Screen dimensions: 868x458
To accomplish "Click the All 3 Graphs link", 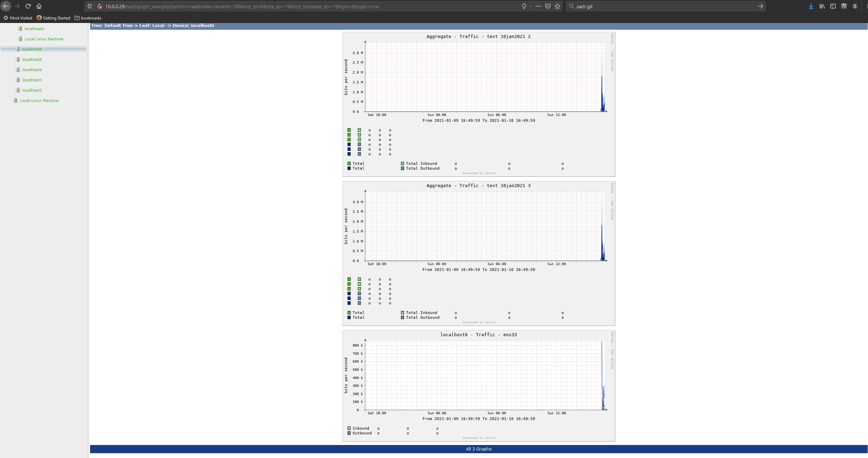I will tap(479, 449).
